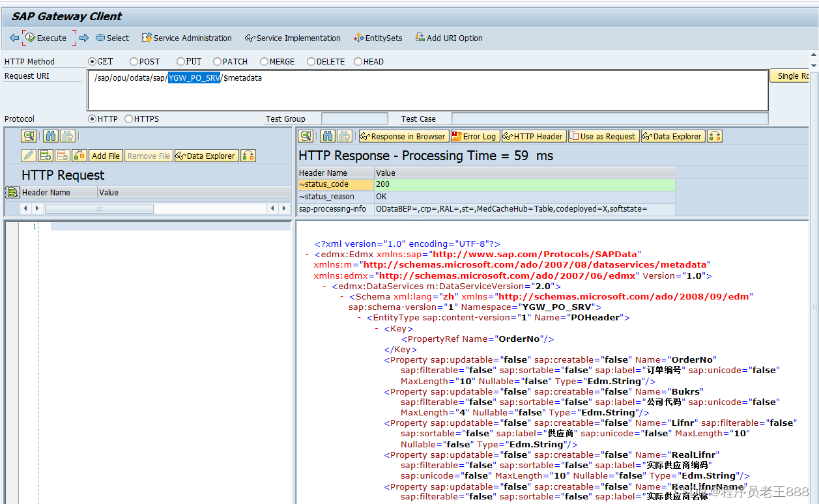The height and width of the screenshot is (504, 819).
Task: Select the sap-processing-info header cell
Action: click(336, 209)
